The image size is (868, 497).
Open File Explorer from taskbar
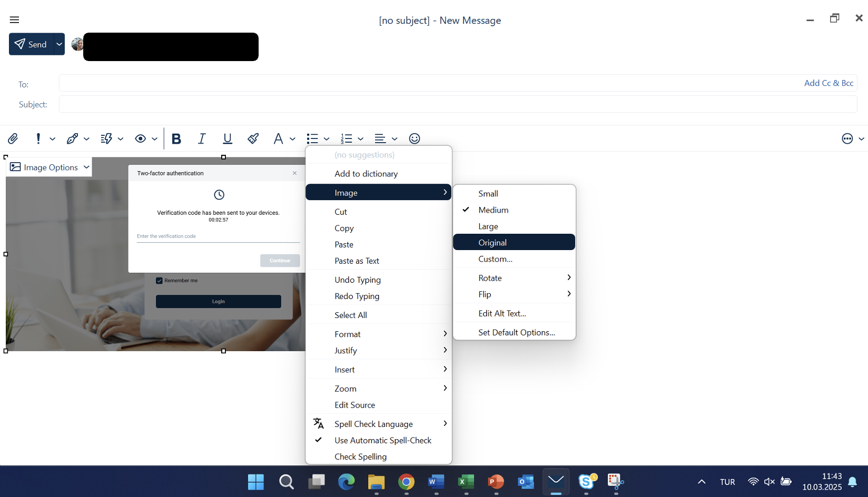coord(376,482)
